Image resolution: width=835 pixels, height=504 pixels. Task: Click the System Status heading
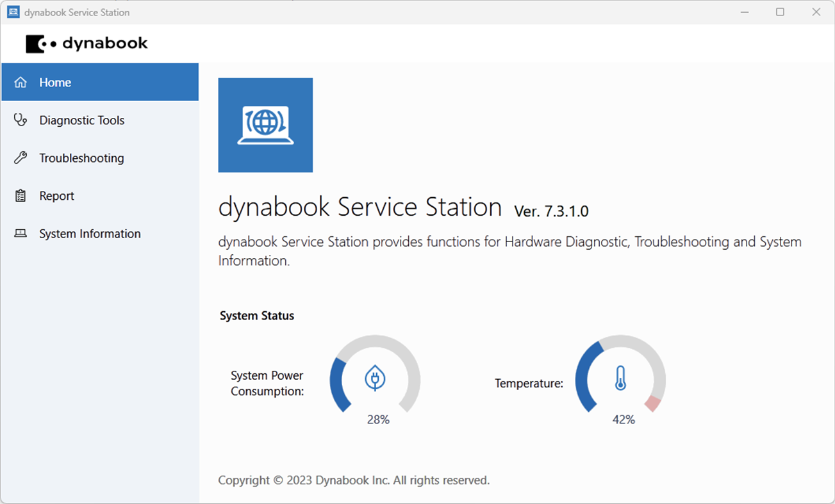[x=256, y=315]
